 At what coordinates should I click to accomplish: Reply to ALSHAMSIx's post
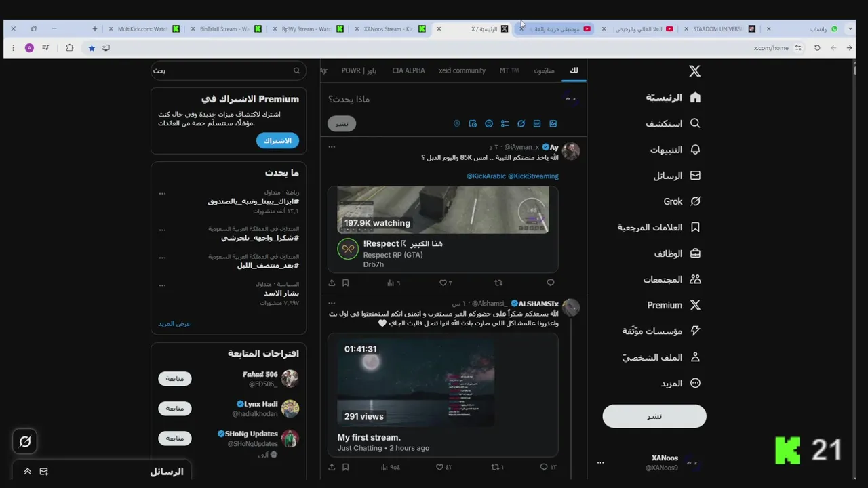[548, 467]
